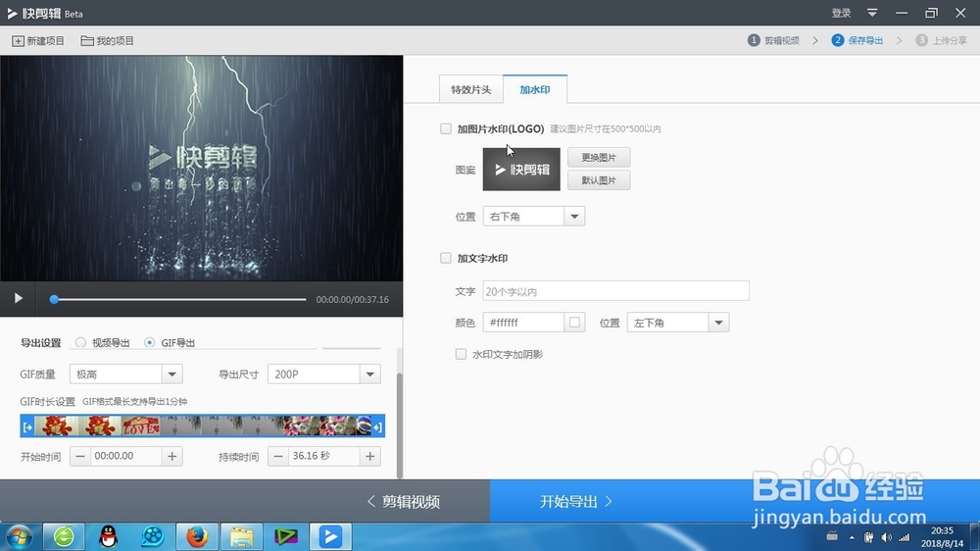The image size is (980, 551).
Task: Open the Windows Start menu
Action: (x=18, y=536)
